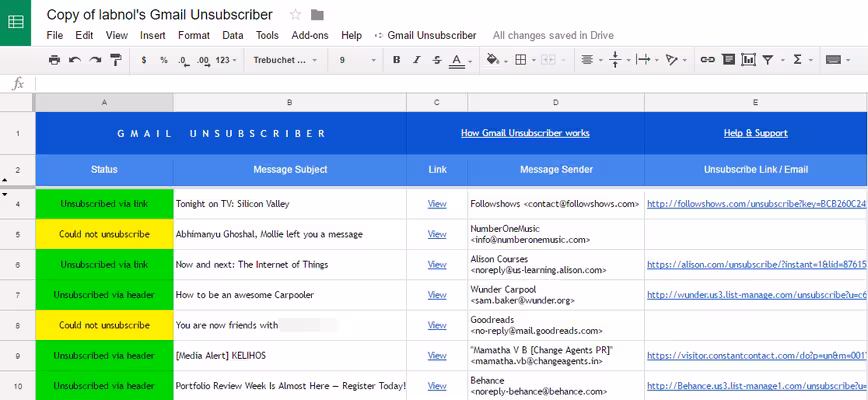The image size is (868, 400).
Task: Expand the 123 number format dropdown
Action: point(226,60)
